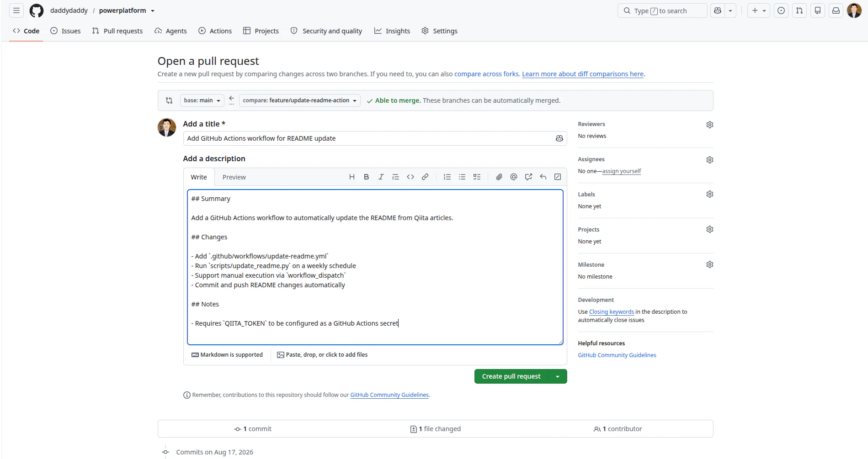The width and height of the screenshot is (868, 459).
Task: Open the Issues repository tab
Action: tap(65, 31)
